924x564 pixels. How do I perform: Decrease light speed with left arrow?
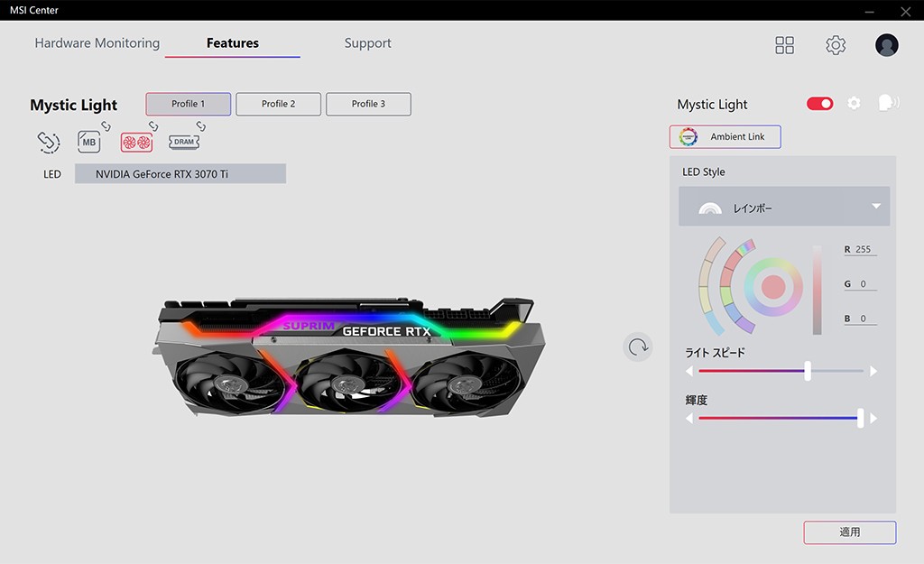coord(690,371)
